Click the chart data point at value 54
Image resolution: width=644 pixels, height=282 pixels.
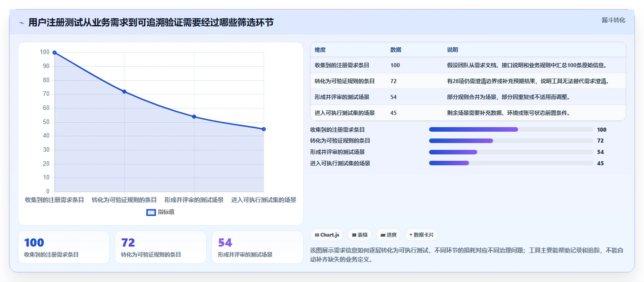point(194,117)
